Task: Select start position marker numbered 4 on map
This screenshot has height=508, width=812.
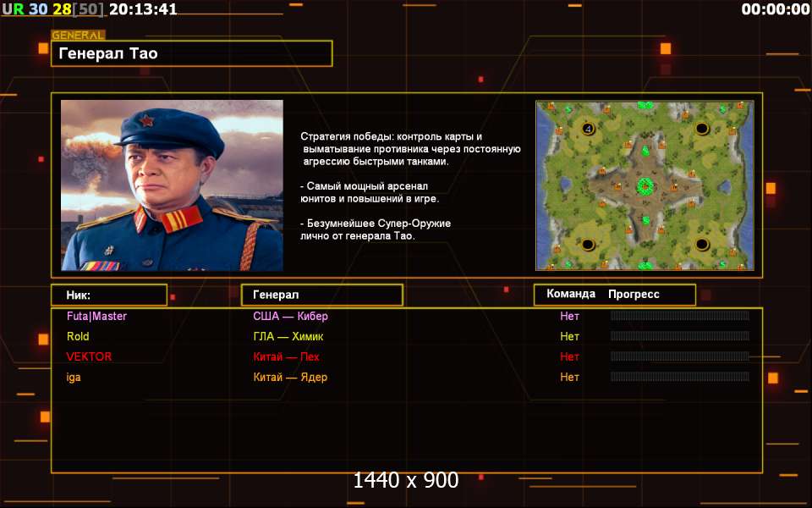Action: [588, 128]
